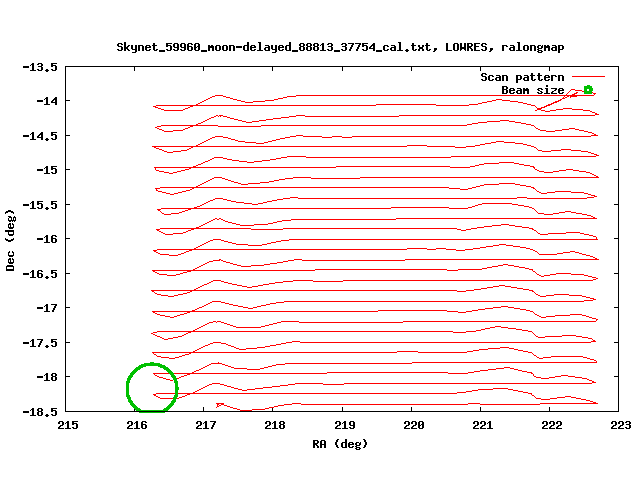Viewport: 640px width, 480px height.
Task: Click the y-axis tick label -18
Action: tap(47, 377)
